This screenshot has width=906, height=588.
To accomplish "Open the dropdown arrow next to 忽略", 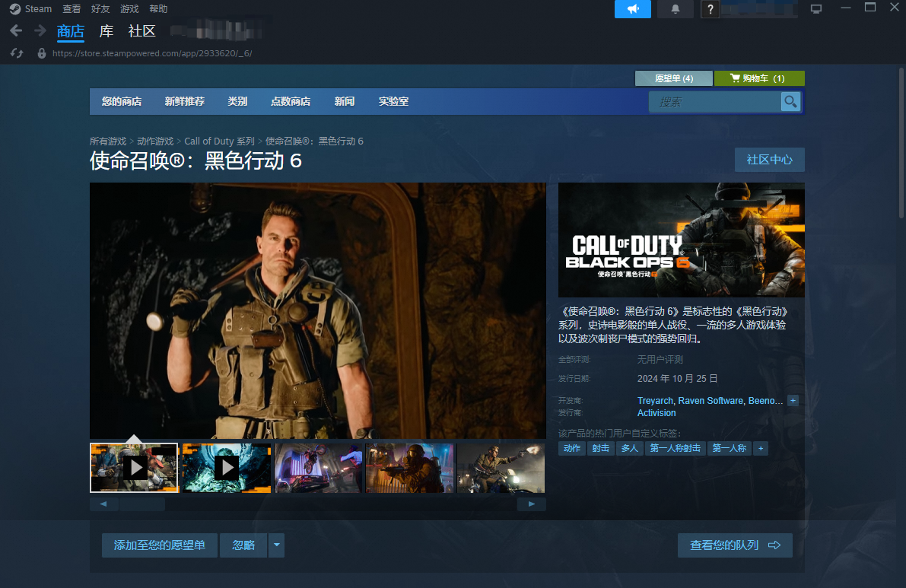I will [x=276, y=545].
